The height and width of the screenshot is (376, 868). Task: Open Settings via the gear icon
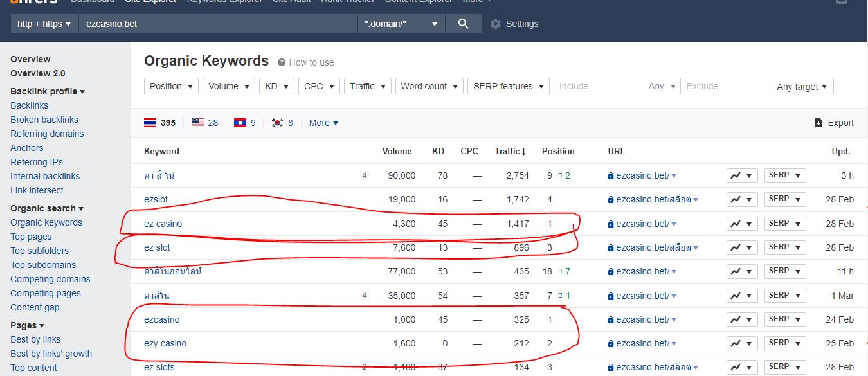[x=495, y=24]
